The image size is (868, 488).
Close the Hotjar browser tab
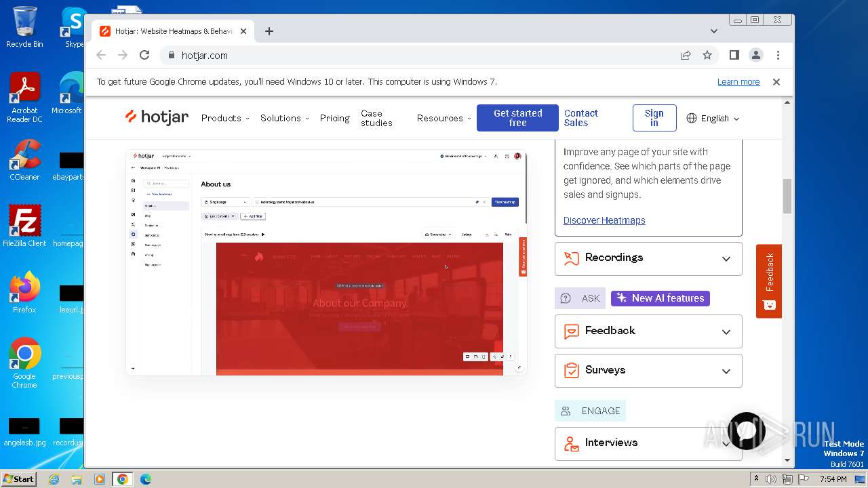(x=243, y=31)
